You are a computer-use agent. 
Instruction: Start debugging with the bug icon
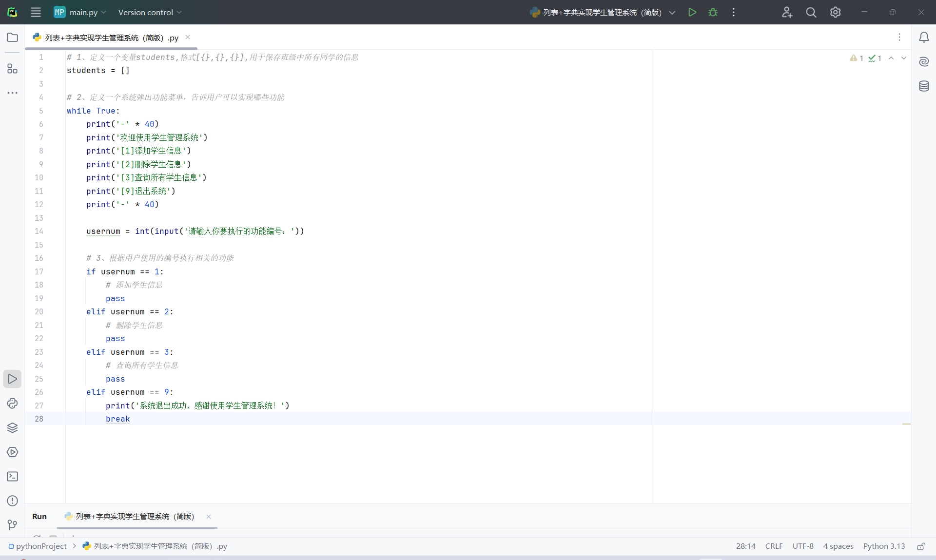713,12
